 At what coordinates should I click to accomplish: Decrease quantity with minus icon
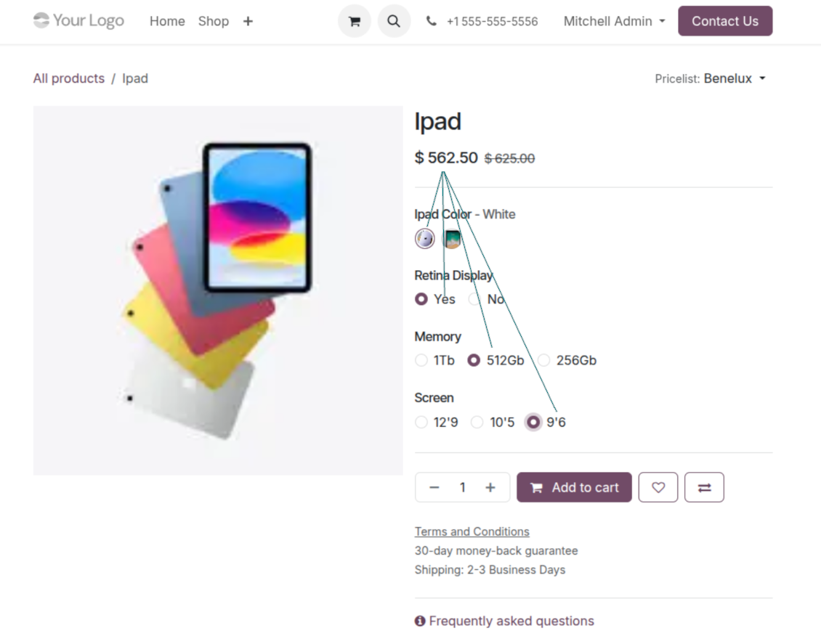pos(434,488)
